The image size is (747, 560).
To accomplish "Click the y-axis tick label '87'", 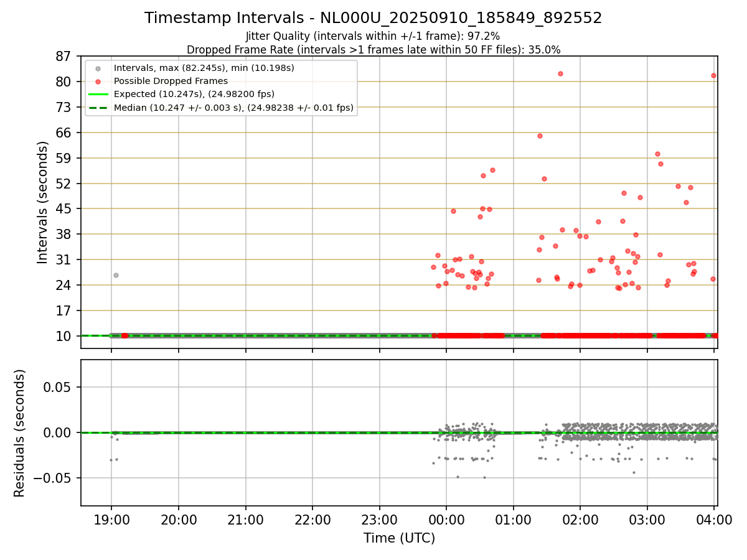I will coord(64,56).
